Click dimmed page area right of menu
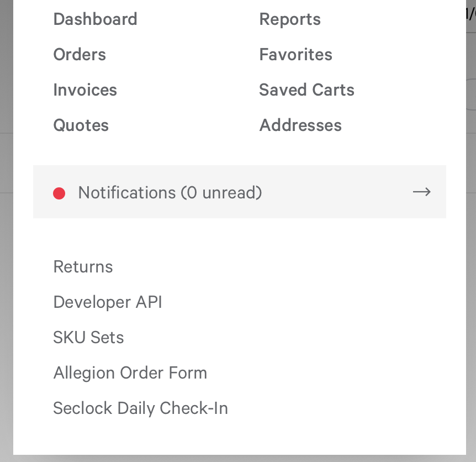Image resolution: width=476 pixels, height=462 pixels. tap(471, 274)
